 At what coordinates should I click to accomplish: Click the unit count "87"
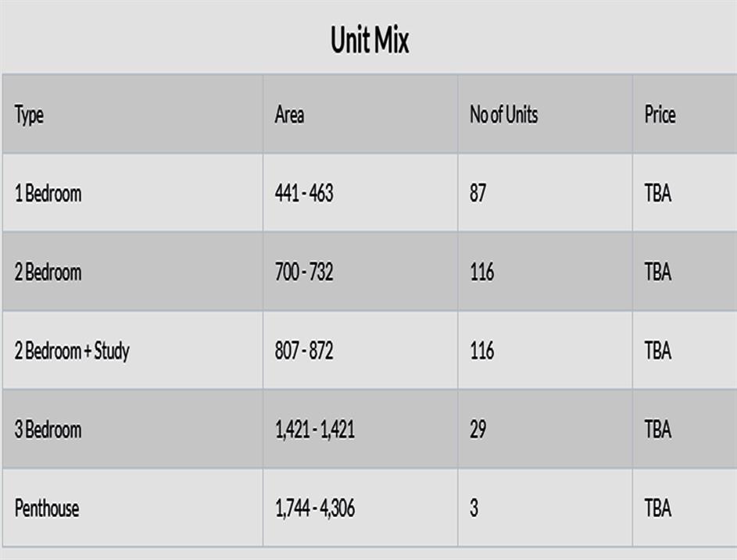(478, 193)
